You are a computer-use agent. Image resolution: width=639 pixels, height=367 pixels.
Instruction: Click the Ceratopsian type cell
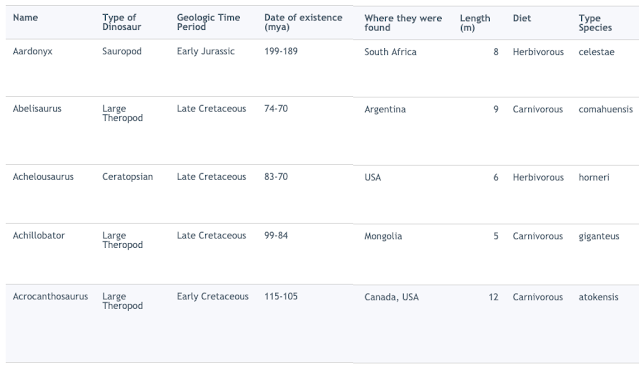pos(128,177)
